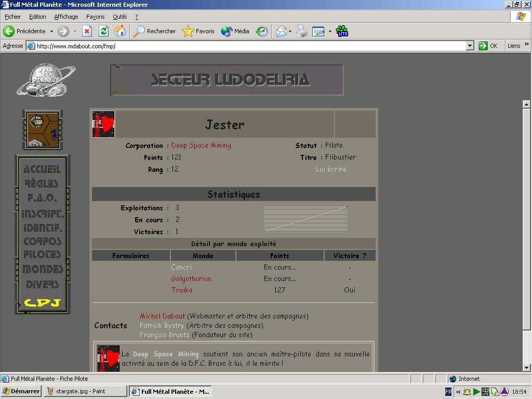Click the page scrollbar down arrow
532x399 pixels.
click(x=526, y=367)
